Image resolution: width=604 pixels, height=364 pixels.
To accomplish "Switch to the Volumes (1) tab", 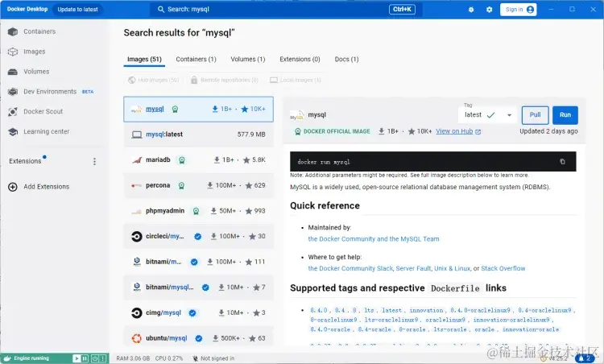I will tap(248, 60).
